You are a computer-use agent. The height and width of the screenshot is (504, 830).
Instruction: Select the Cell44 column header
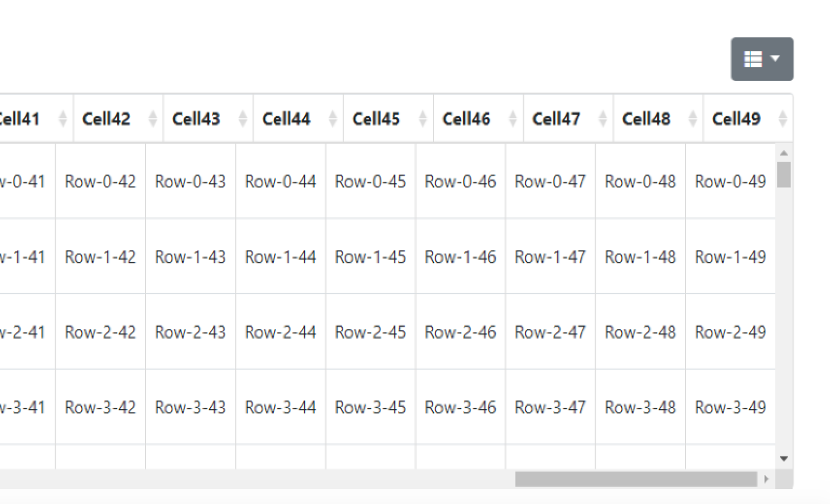(x=286, y=118)
